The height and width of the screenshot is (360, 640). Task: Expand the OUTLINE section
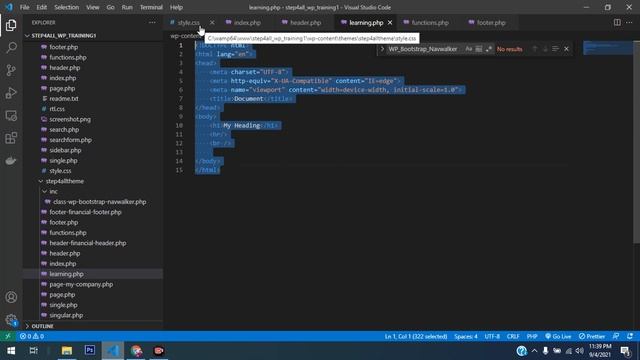(x=42, y=326)
